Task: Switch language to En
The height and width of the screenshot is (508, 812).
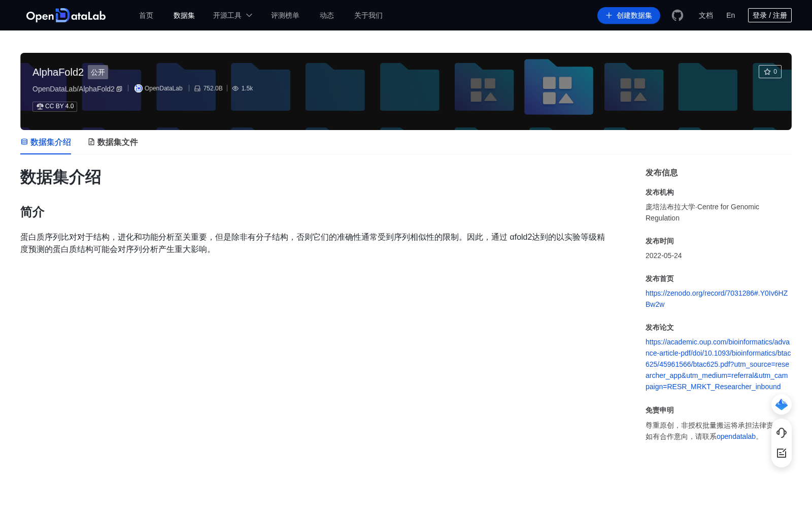Action: 731,15
